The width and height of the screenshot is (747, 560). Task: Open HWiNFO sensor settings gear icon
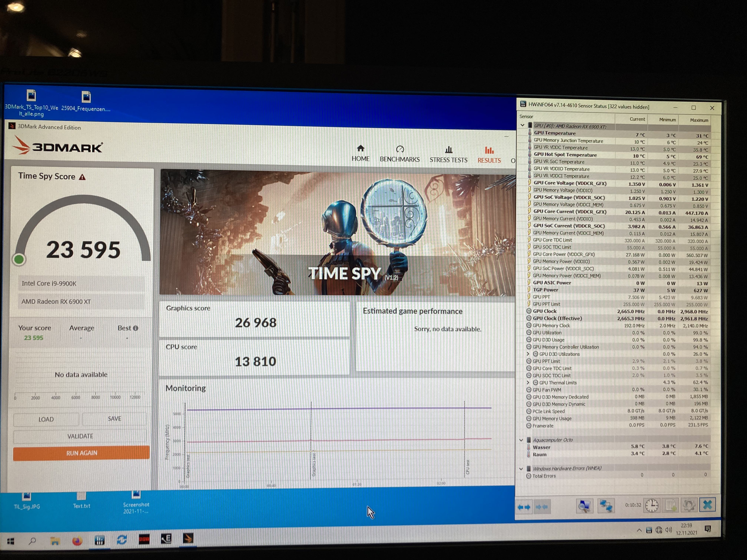pos(689,505)
